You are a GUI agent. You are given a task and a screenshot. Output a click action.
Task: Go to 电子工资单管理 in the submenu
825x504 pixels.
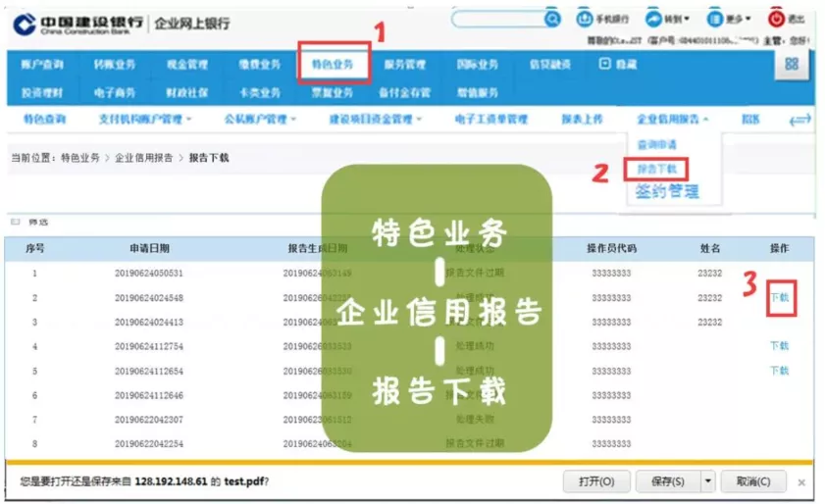tap(490, 120)
